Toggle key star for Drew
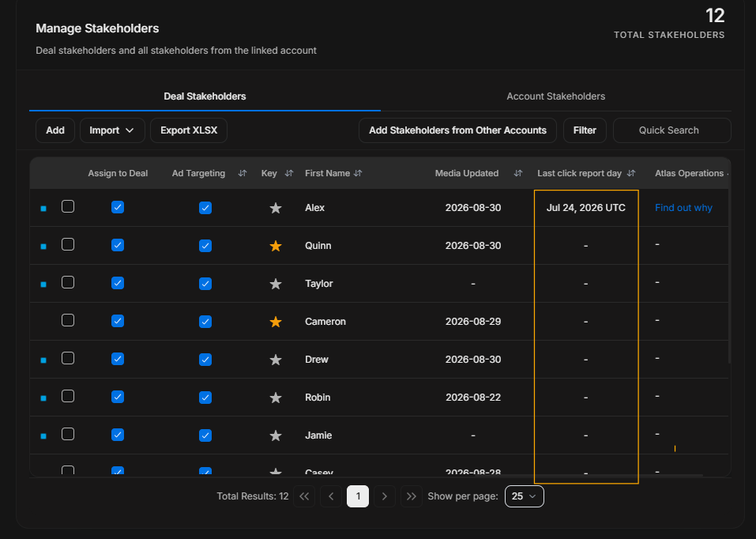Screen dimensions: 756x539 coord(276,360)
